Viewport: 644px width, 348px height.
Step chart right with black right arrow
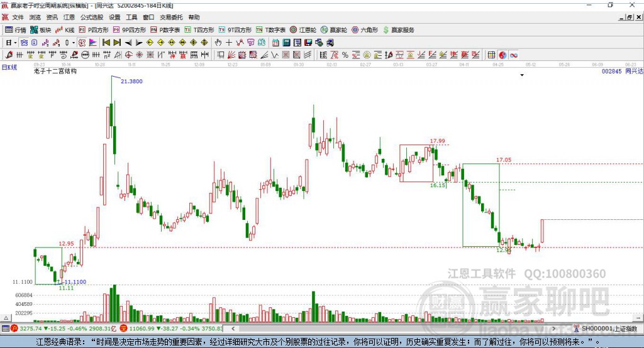[x=139, y=42]
